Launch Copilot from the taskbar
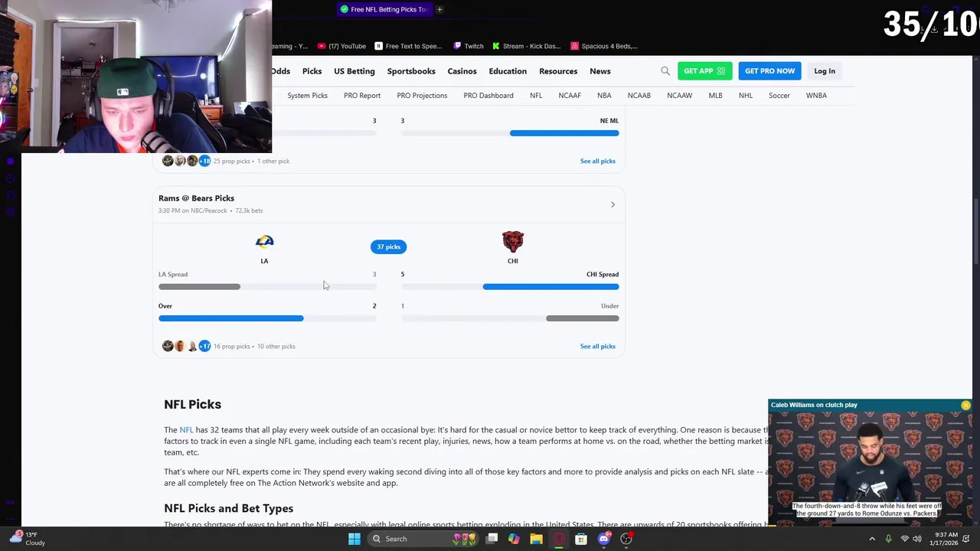Viewport: 980px width, 551px height. point(514,539)
